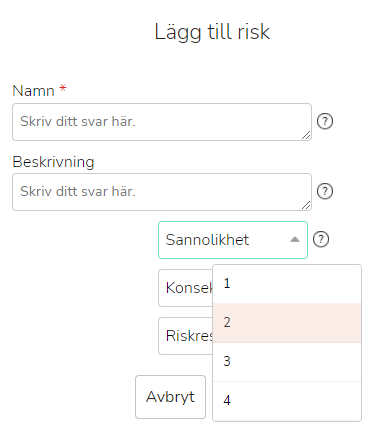Click the Sannolikhet combo box label
This screenshot has height=437, width=377.
pyautogui.click(x=207, y=240)
